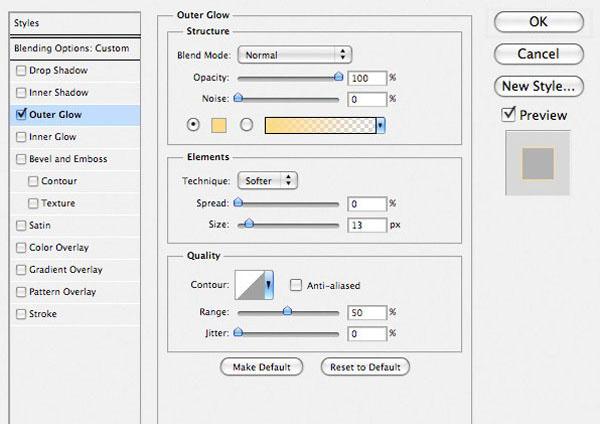Open the Technique dropdown set to Softer
Image resolution: width=600 pixels, height=424 pixels.
(267, 181)
